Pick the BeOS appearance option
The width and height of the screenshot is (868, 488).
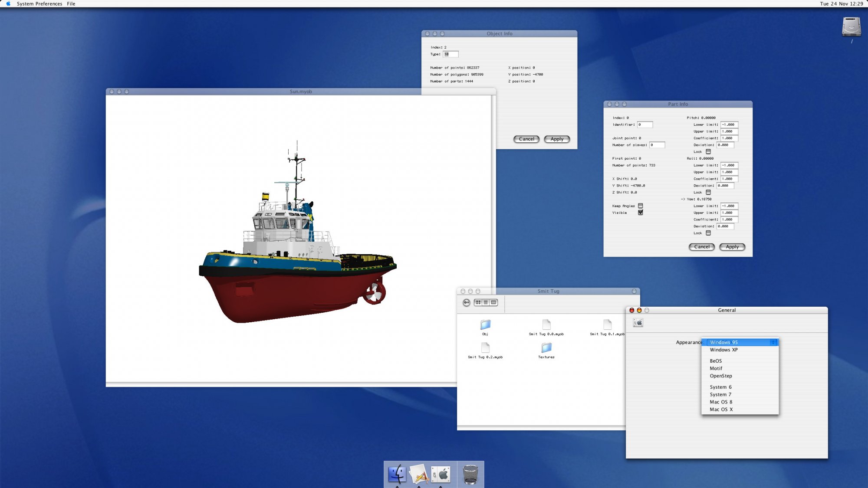coord(716,361)
